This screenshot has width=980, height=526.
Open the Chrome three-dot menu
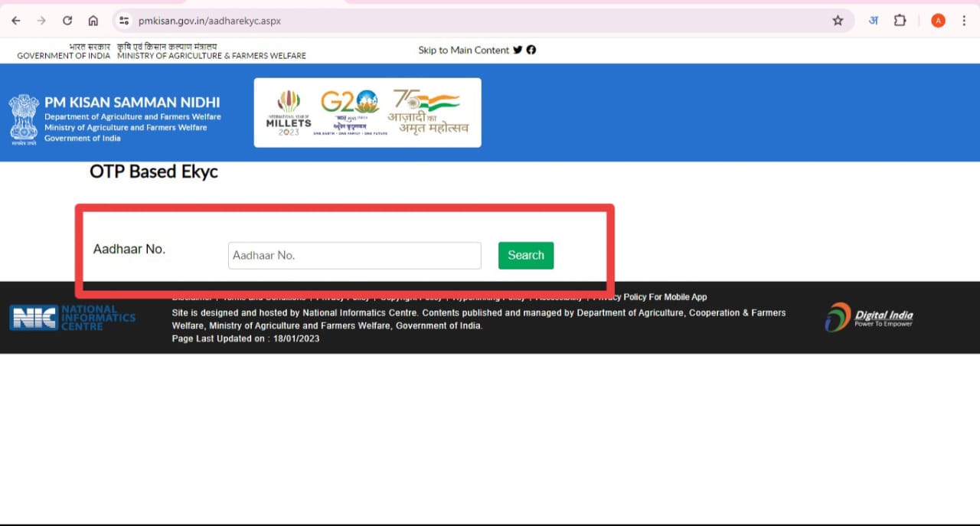tap(964, 21)
